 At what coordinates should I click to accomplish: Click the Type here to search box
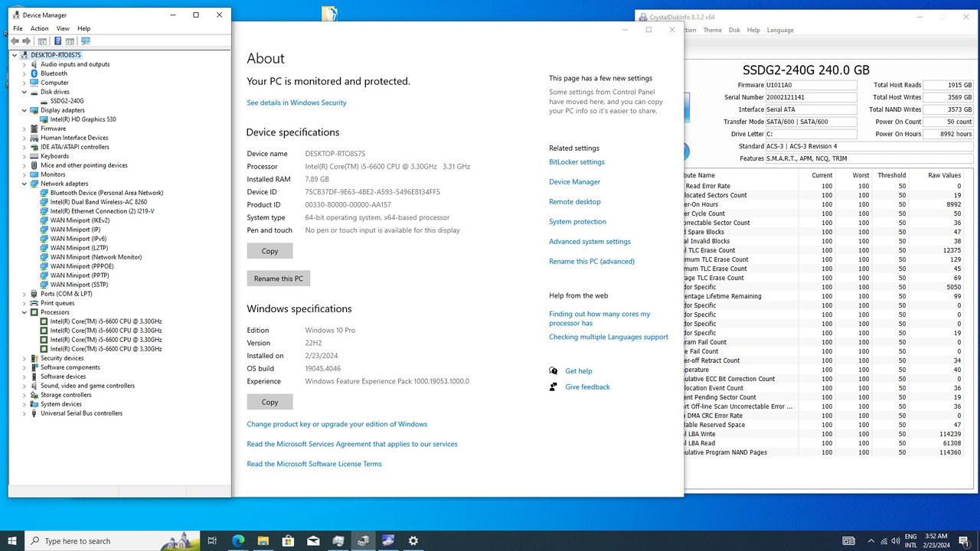pyautogui.click(x=113, y=540)
